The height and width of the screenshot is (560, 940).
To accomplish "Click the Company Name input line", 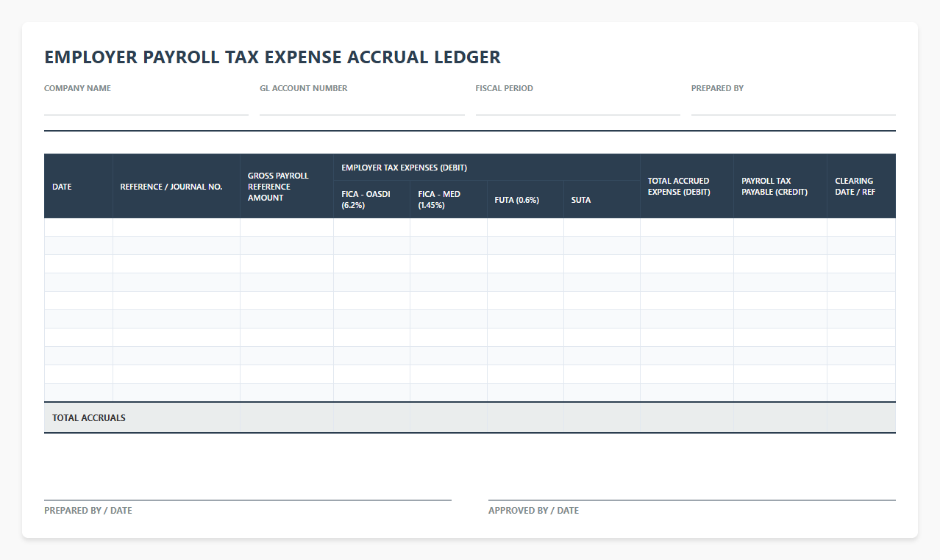I will click(146, 106).
